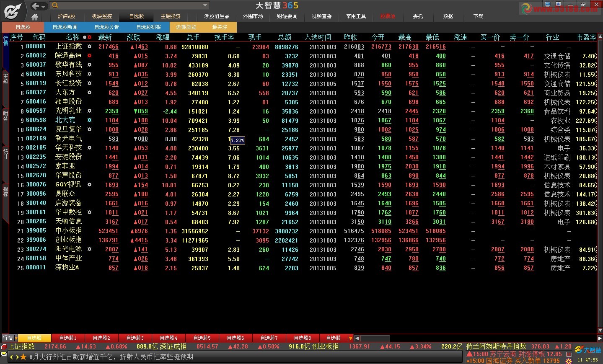Expand the orange bottom tab list arrow
603x364 pixels.
point(351,338)
